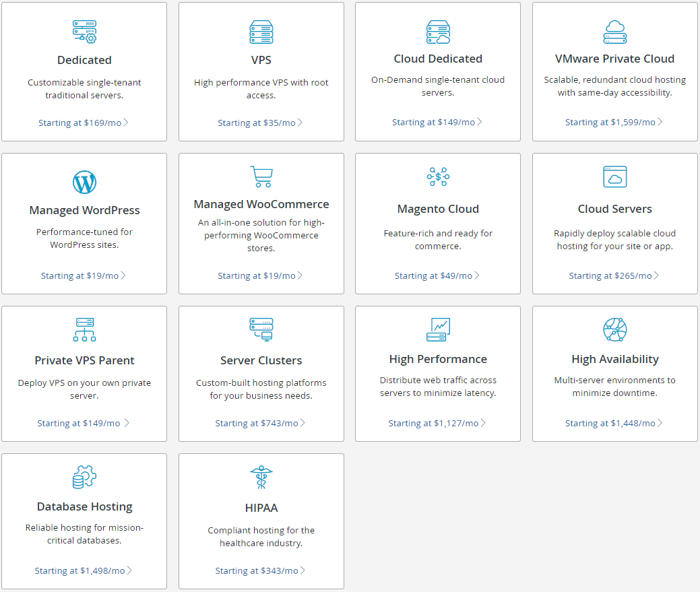Viewport: 700px width, 592px height.
Task: Select the High Availability heading
Action: coord(614,359)
